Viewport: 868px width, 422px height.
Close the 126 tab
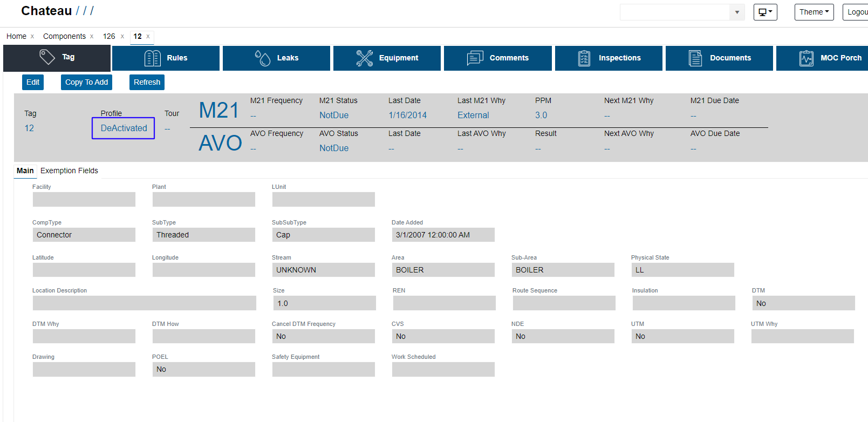(x=122, y=37)
